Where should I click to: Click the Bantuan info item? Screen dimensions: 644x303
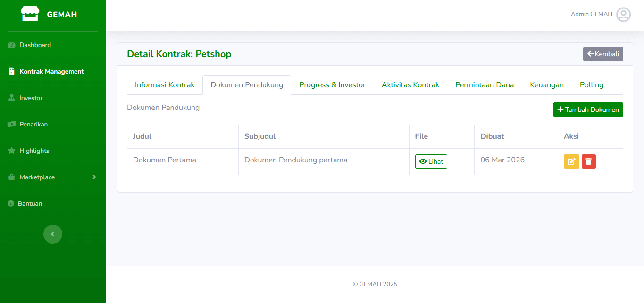30,204
